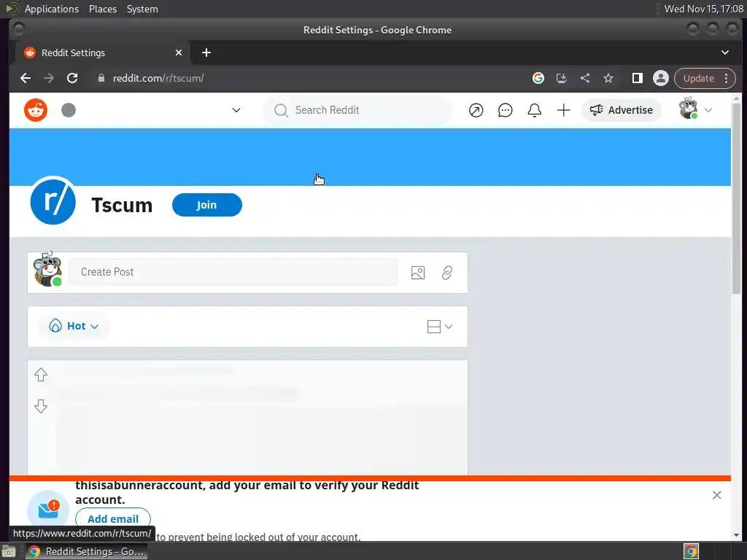The height and width of the screenshot is (560, 747).
Task: Click the Google icon in address bar
Action: (x=538, y=78)
